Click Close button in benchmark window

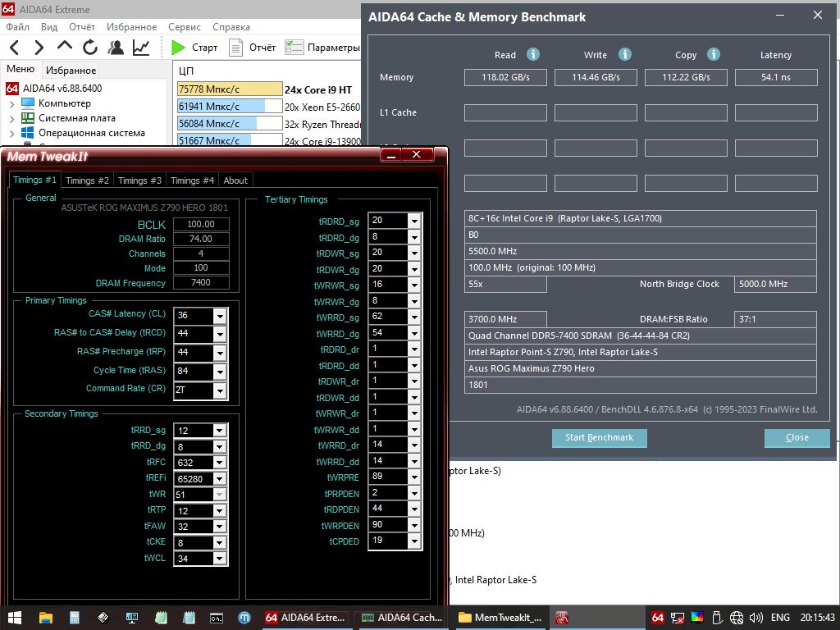click(x=797, y=438)
